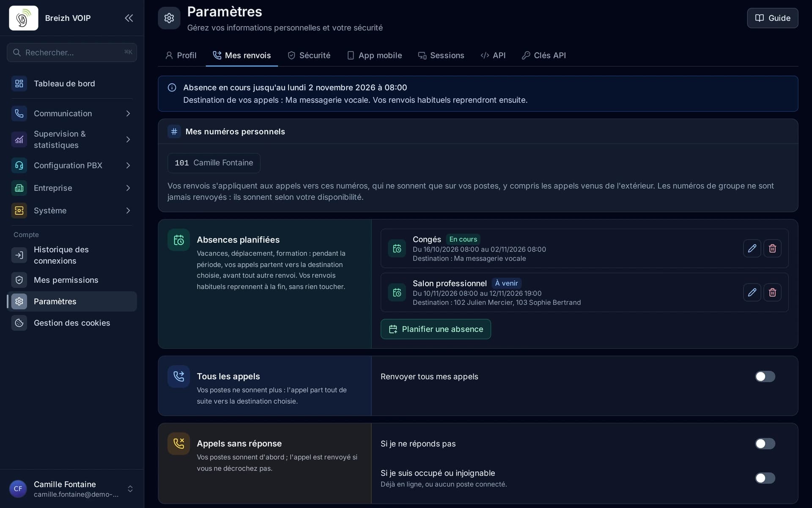This screenshot has height=508, width=812.
Task: Click the Entreprise building icon
Action: 19,188
